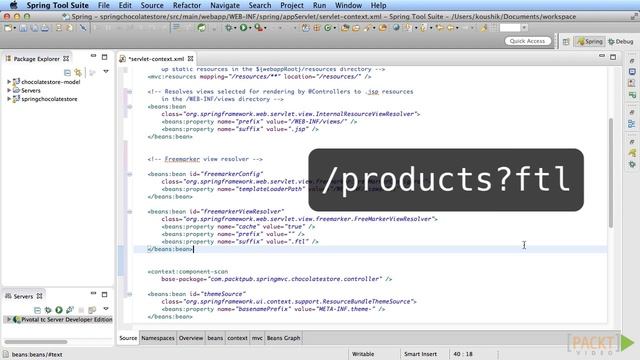Collapse all in Package Explorer
Image resolution: width=640 pixels, height=360 pixels.
pyautogui.click(x=67, y=73)
